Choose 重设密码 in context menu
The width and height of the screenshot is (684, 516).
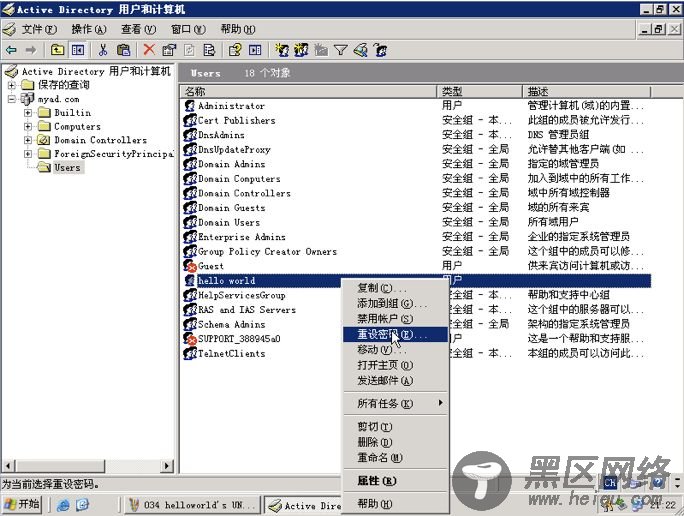coord(395,335)
